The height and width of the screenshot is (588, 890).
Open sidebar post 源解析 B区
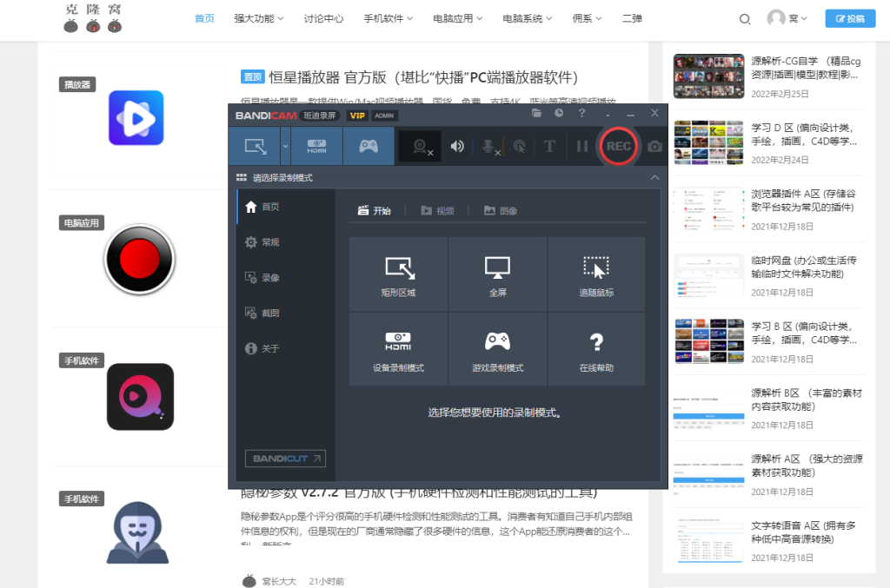pyautogui.click(x=807, y=400)
